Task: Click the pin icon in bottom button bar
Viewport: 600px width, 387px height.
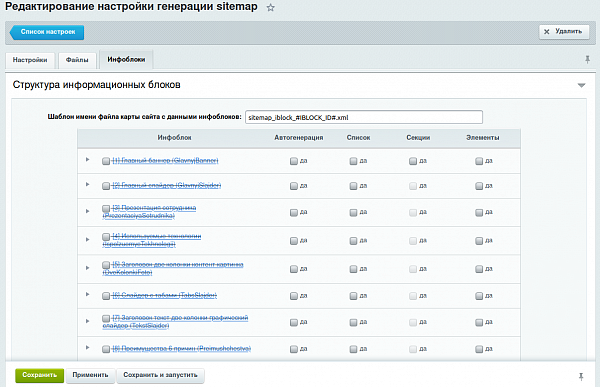Action: pos(581,376)
